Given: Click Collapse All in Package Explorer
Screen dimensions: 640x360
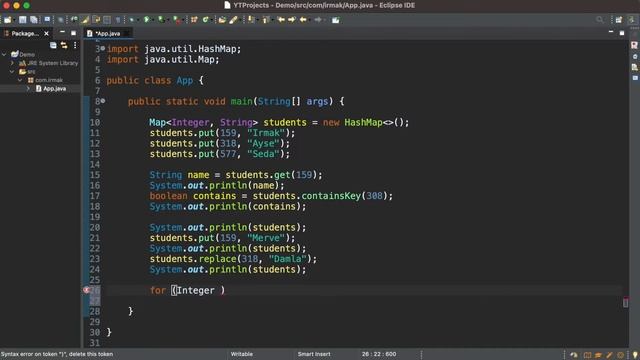Looking at the screenshot, I should 53,45.
